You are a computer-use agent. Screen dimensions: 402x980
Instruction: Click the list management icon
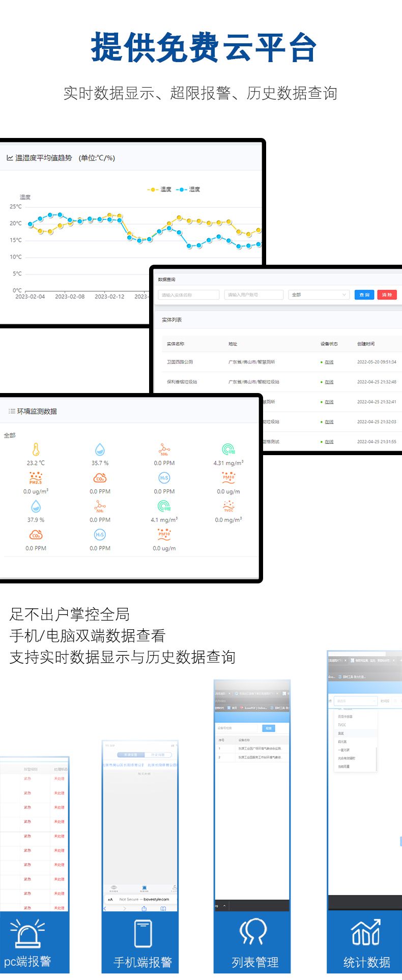click(253, 933)
